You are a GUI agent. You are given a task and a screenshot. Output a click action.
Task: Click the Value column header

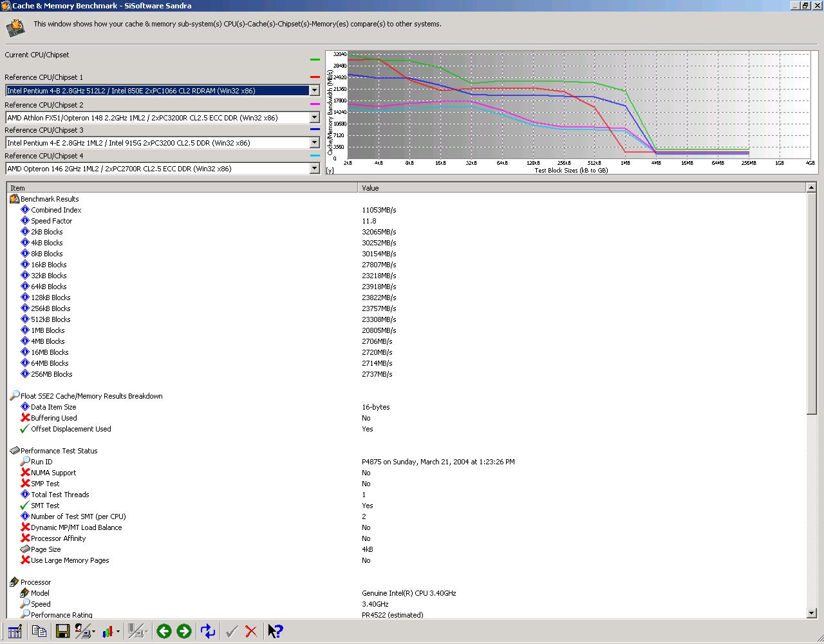[x=582, y=188]
